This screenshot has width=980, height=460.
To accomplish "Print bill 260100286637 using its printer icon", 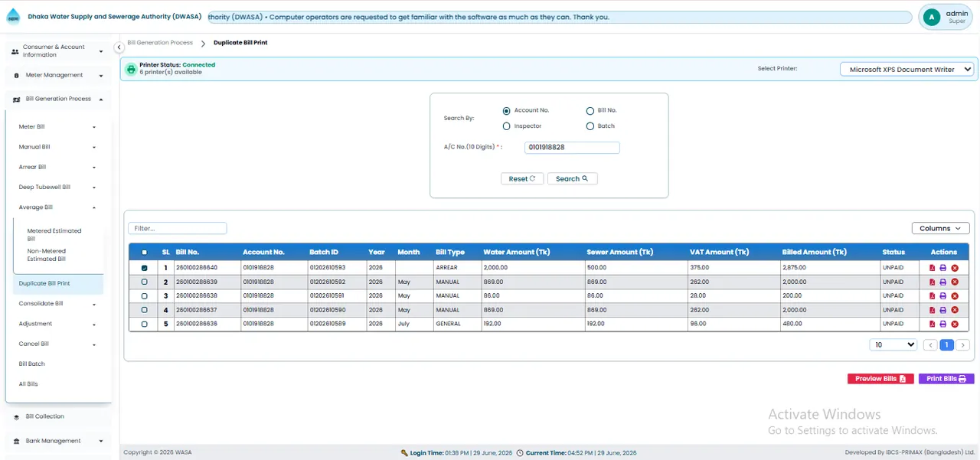I will (943, 310).
